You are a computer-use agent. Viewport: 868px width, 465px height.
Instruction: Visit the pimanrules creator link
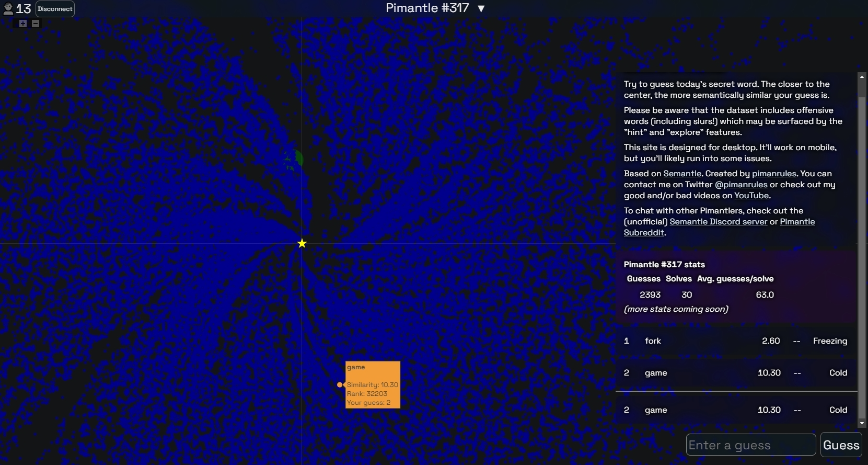(774, 174)
